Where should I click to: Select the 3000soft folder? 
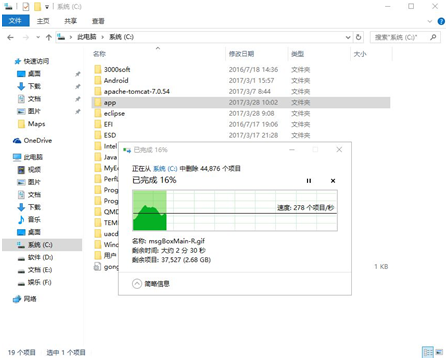117,69
